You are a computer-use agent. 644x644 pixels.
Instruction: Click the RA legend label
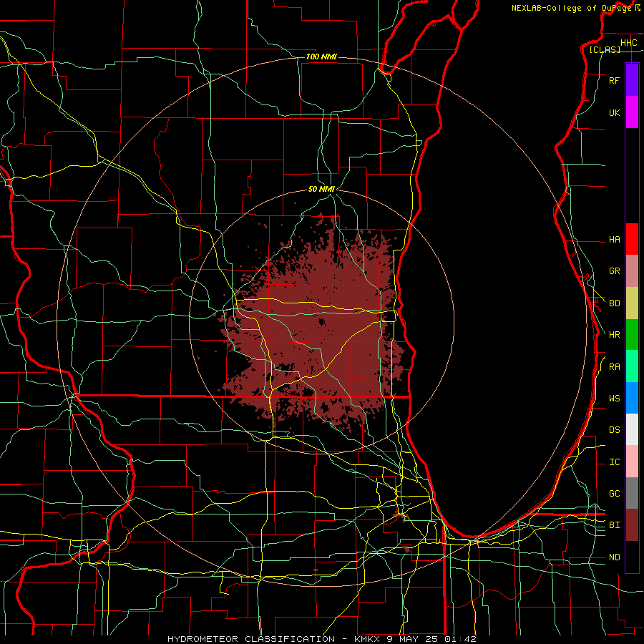click(614, 367)
